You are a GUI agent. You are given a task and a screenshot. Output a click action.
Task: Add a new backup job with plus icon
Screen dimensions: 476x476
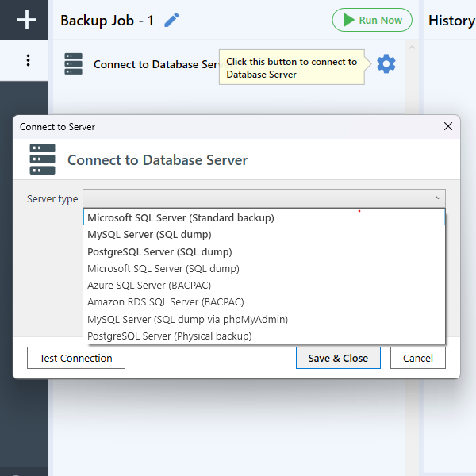pyautogui.click(x=27, y=20)
